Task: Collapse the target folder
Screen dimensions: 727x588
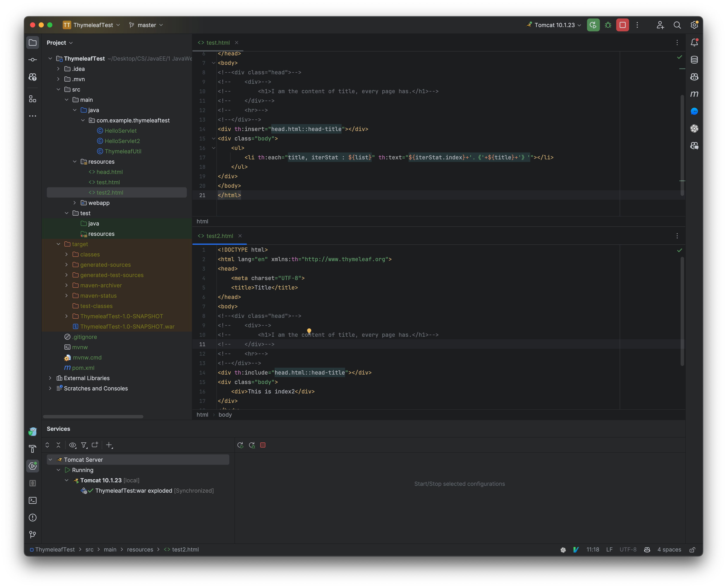Action: coord(58,244)
